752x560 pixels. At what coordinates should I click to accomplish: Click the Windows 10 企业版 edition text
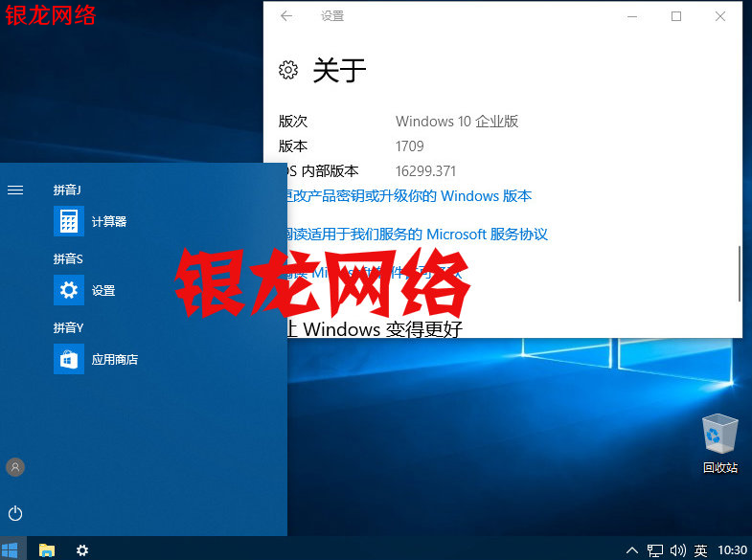point(457,122)
